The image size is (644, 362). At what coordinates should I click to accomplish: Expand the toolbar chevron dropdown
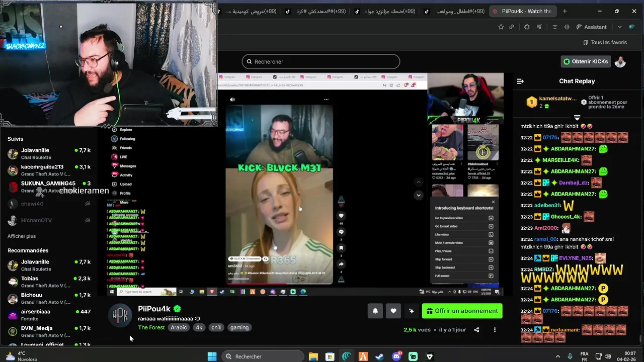point(619,27)
